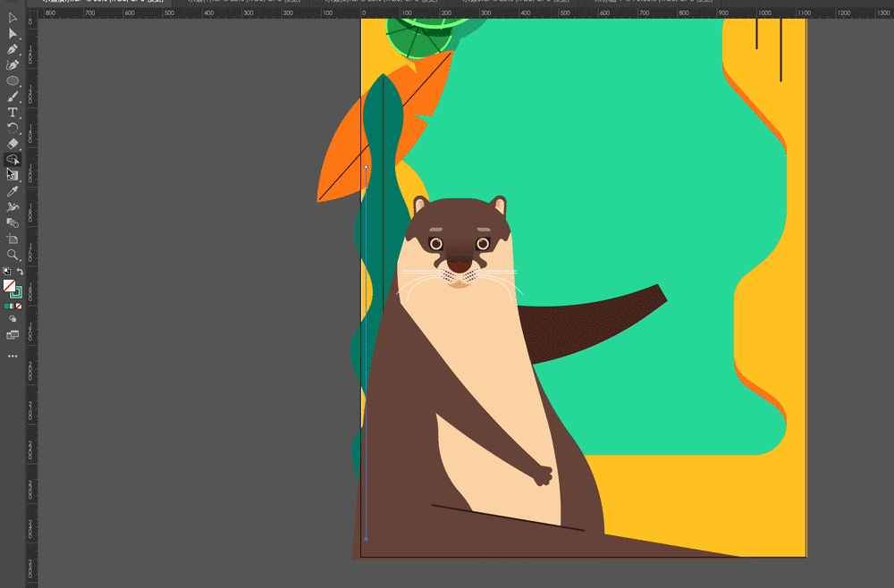Select the Blend tool
This screenshot has width=894, height=588.
click(x=13, y=223)
